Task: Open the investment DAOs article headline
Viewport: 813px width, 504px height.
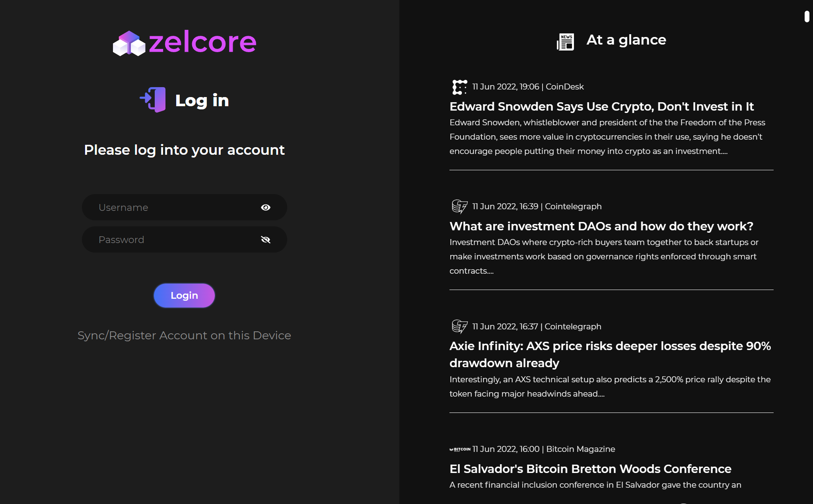Action: (601, 226)
